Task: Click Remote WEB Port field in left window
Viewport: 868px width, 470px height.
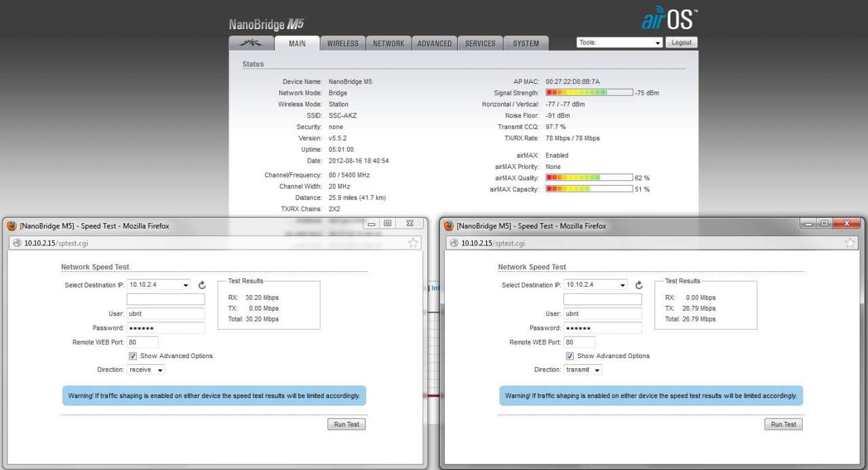Action: pyautogui.click(x=142, y=342)
